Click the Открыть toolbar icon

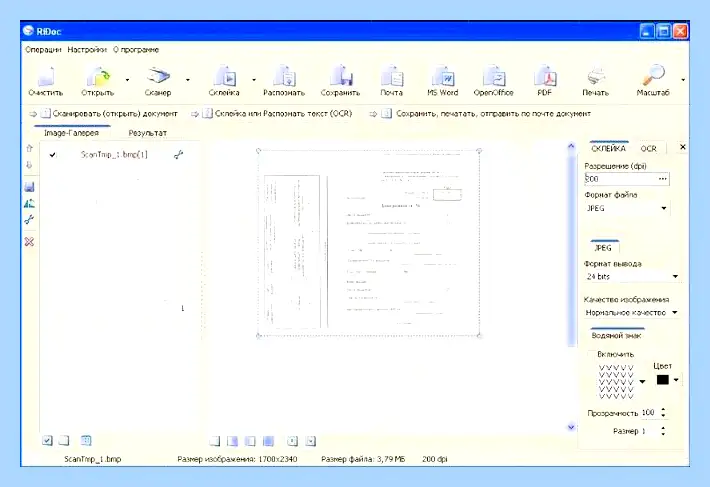pos(98,76)
